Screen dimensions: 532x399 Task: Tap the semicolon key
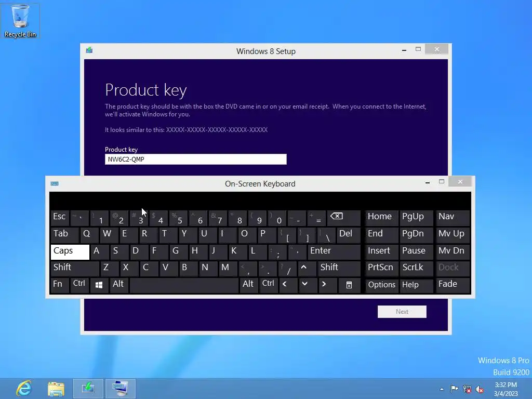[277, 252]
